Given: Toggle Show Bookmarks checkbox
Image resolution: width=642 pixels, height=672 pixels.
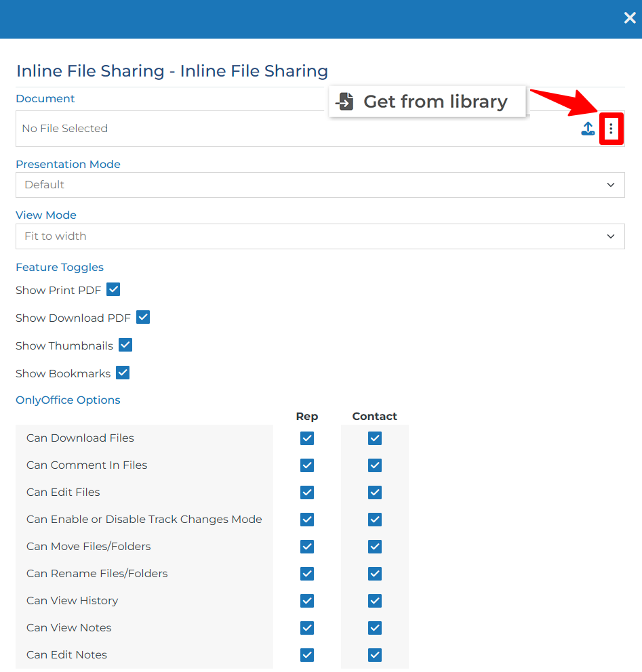Looking at the screenshot, I should (x=123, y=373).
